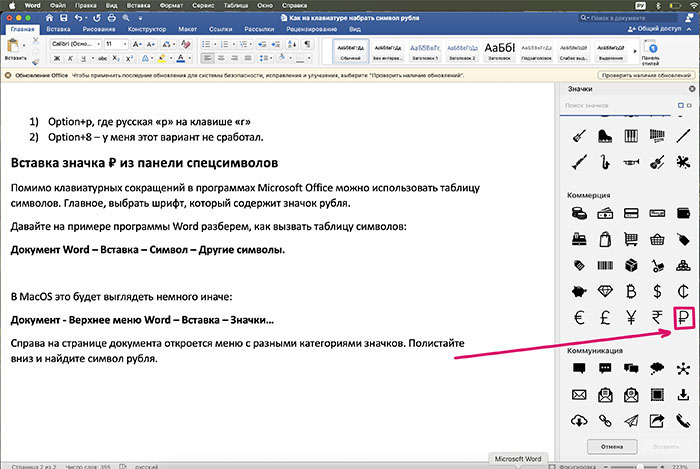Switch to the Рисование ribbon tab
Screen dimensions: 700x469
99,29
